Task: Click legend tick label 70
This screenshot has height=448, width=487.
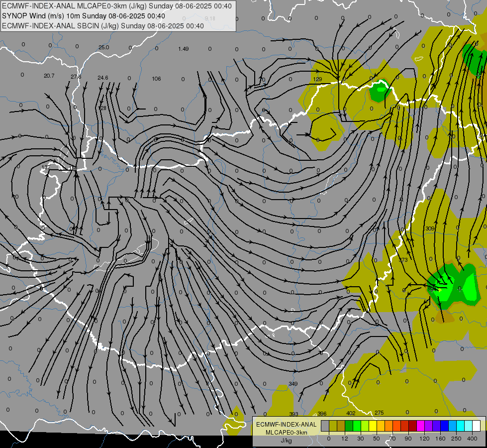Action: 392,439
